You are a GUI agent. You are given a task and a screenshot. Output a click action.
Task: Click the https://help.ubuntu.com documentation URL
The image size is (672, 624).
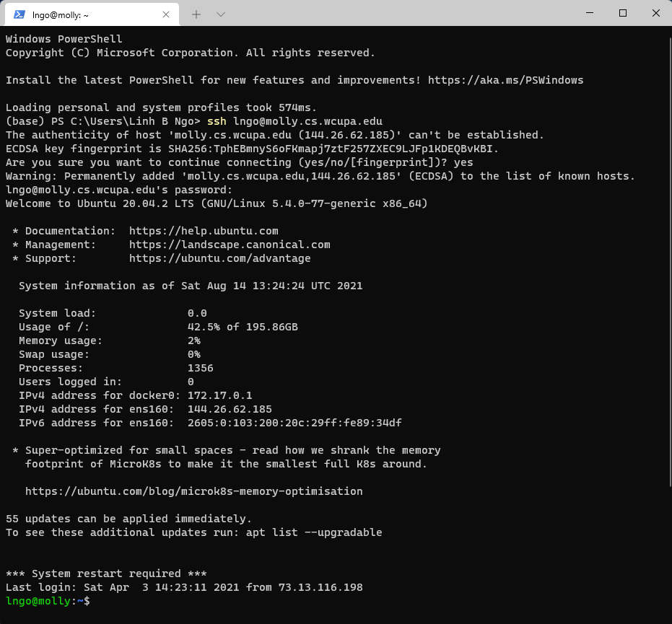(x=204, y=231)
